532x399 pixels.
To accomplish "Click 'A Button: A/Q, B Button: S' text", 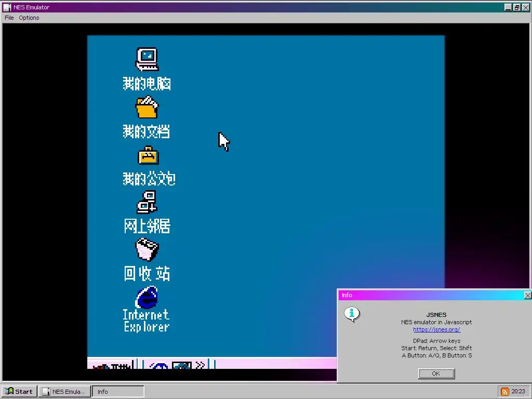I will pos(436,355).
